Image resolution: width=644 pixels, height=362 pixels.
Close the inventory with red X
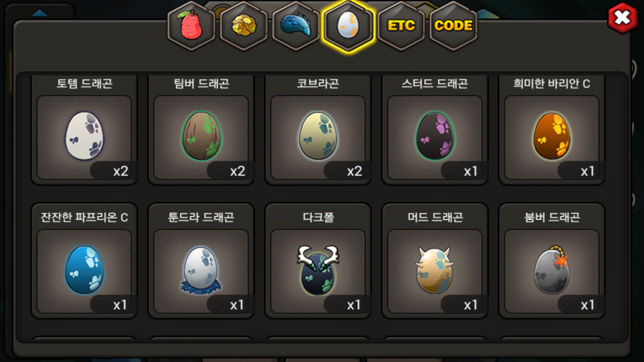point(622,18)
